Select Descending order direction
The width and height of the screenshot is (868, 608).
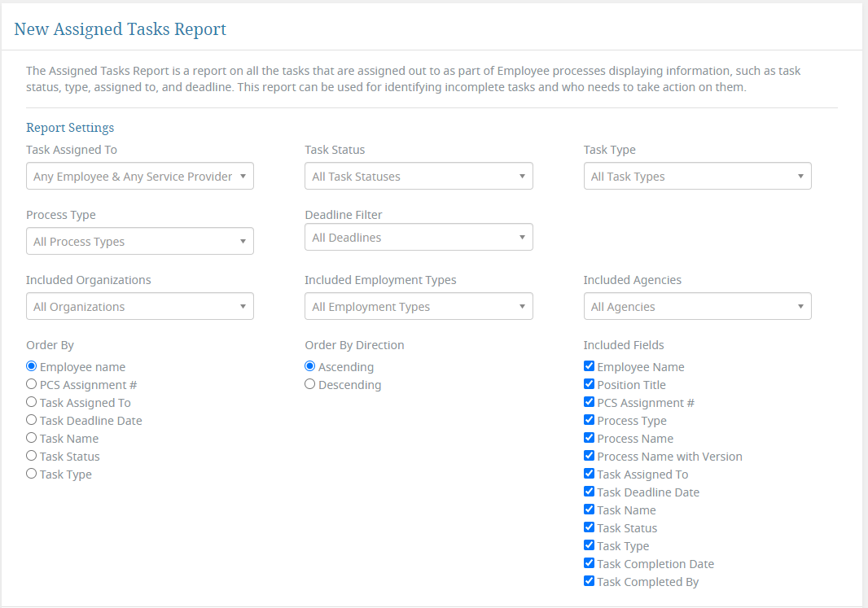coord(310,384)
